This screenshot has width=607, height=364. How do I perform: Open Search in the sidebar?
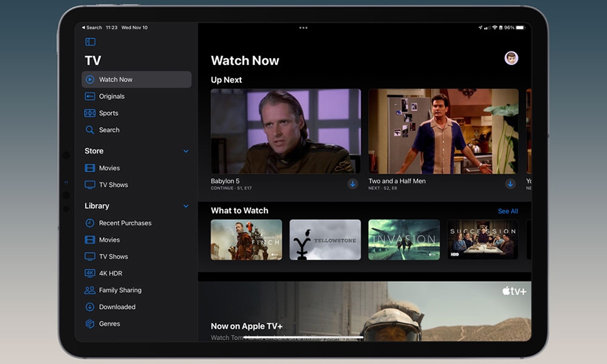pyautogui.click(x=137, y=130)
